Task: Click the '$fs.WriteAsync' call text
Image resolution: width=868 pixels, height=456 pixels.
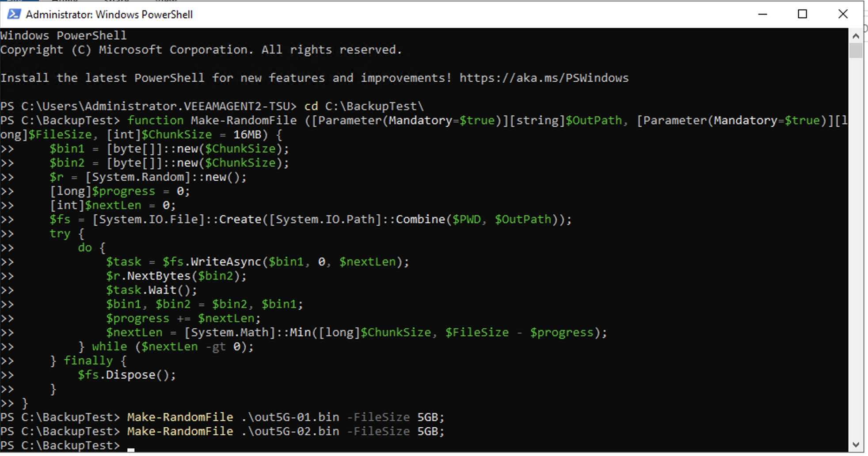Action: tap(212, 262)
